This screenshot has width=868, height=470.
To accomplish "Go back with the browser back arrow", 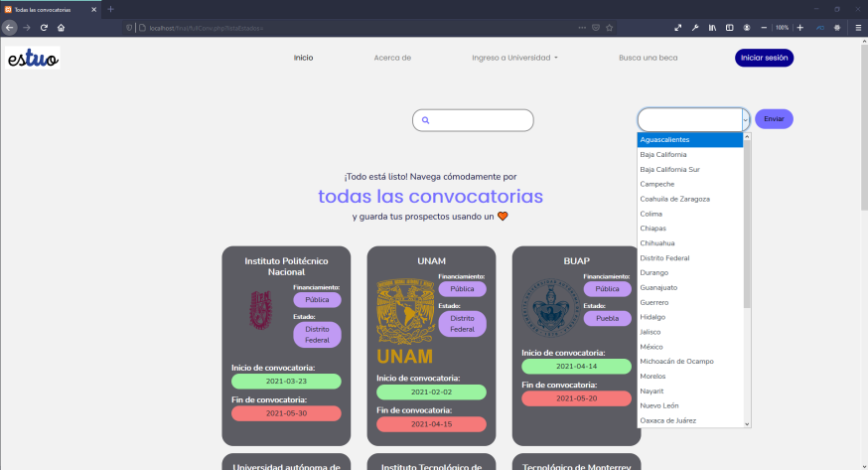I will pos(9,28).
